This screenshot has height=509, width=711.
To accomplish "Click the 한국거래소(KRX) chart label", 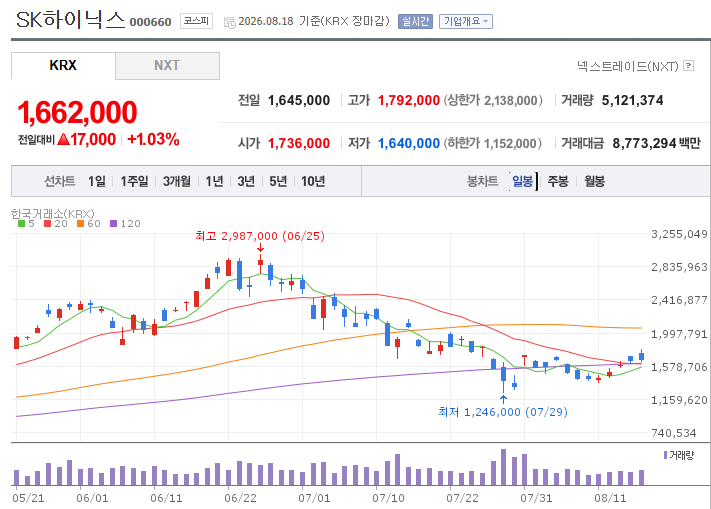I will (53, 213).
